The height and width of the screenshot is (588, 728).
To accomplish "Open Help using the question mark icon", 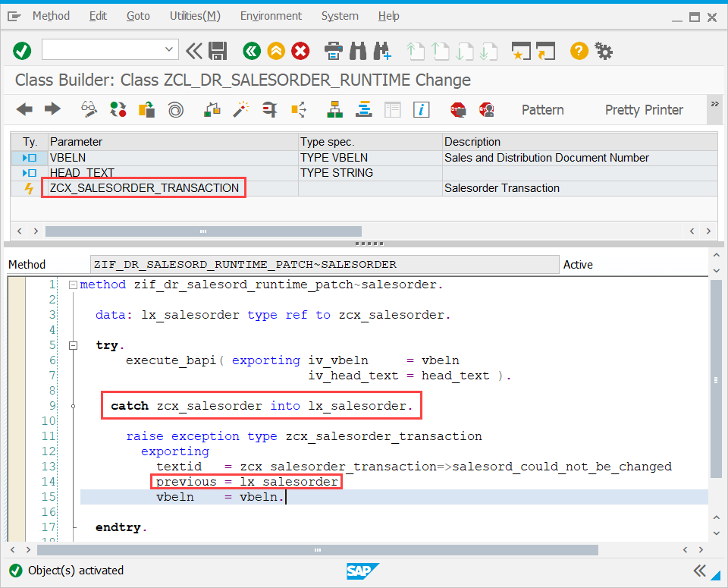I will [x=577, y=51].
